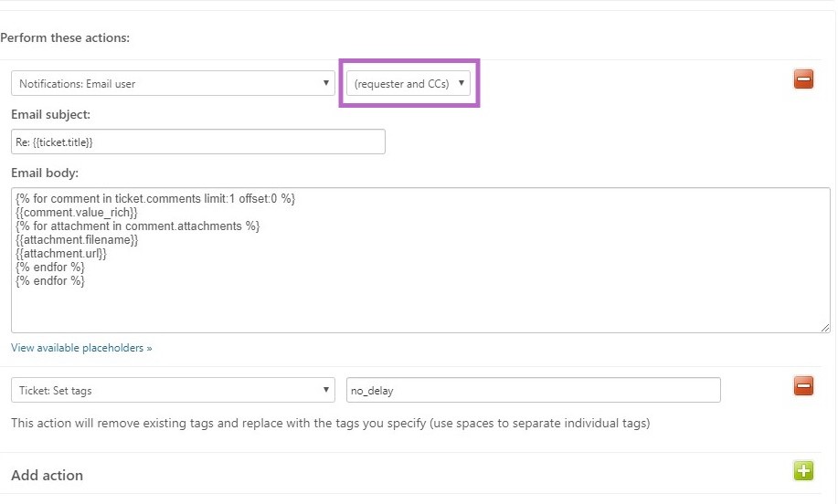
Task: Expand the (requester and CCs) recipient dropdown
Action: point(408,84)
